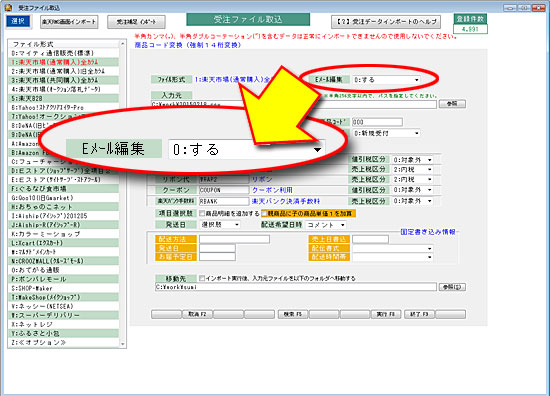This screenshot has width=550, height=396.
Task: Toggle the 親商品に子の商品単価1を加算 checkbox
Action: click(x=264, y=213)
